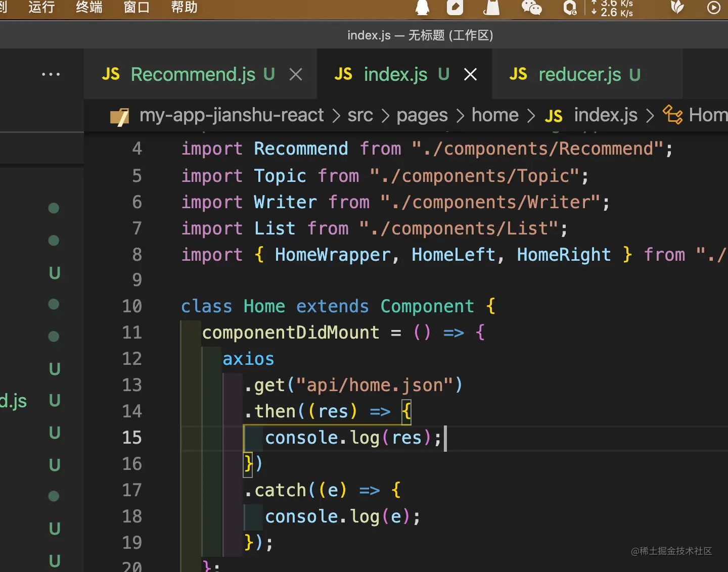This screenshot has height=572, width=728.
Task: Open the 帮助 menu
Action: 184,7
